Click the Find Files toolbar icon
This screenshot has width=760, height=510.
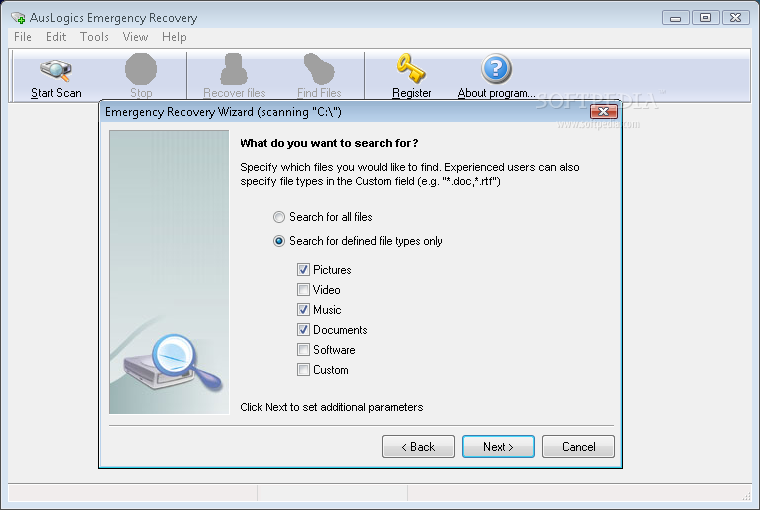click(319, 69)
